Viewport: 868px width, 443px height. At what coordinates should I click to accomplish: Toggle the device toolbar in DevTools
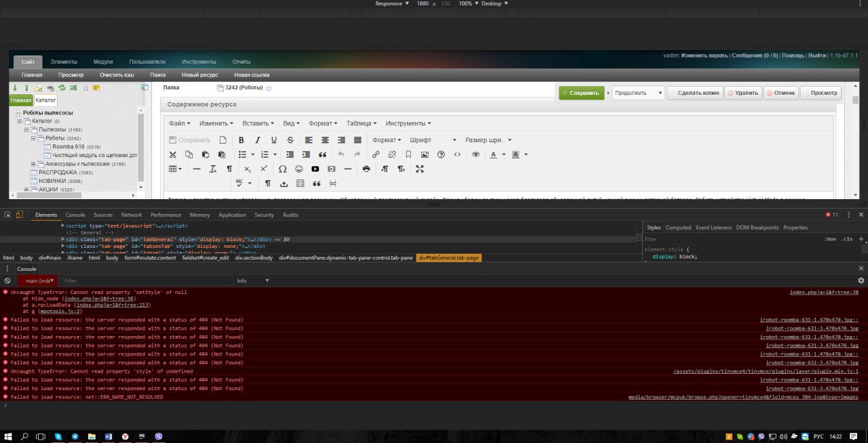coord(20,215)
